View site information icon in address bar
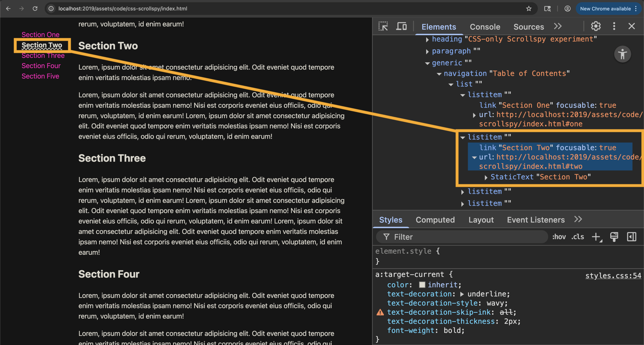The width and height of the screenshot is (644, 345). tap(51, 9)
